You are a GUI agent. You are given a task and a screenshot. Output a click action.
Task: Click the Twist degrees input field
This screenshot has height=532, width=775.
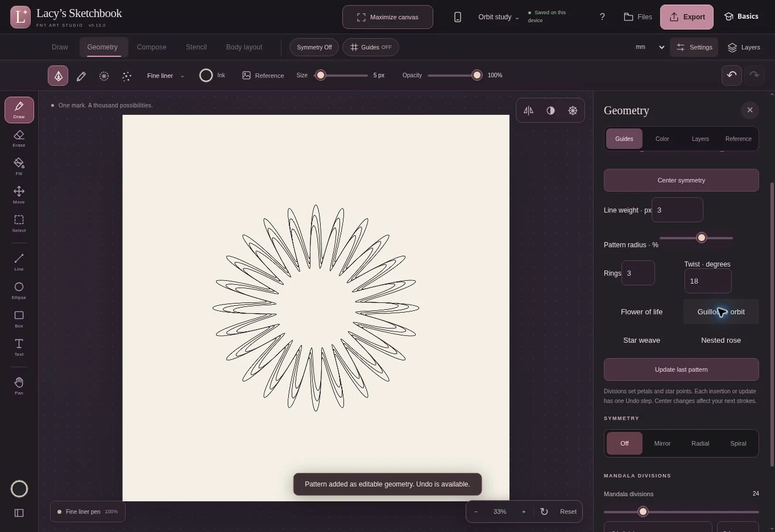tap(708, 281)
